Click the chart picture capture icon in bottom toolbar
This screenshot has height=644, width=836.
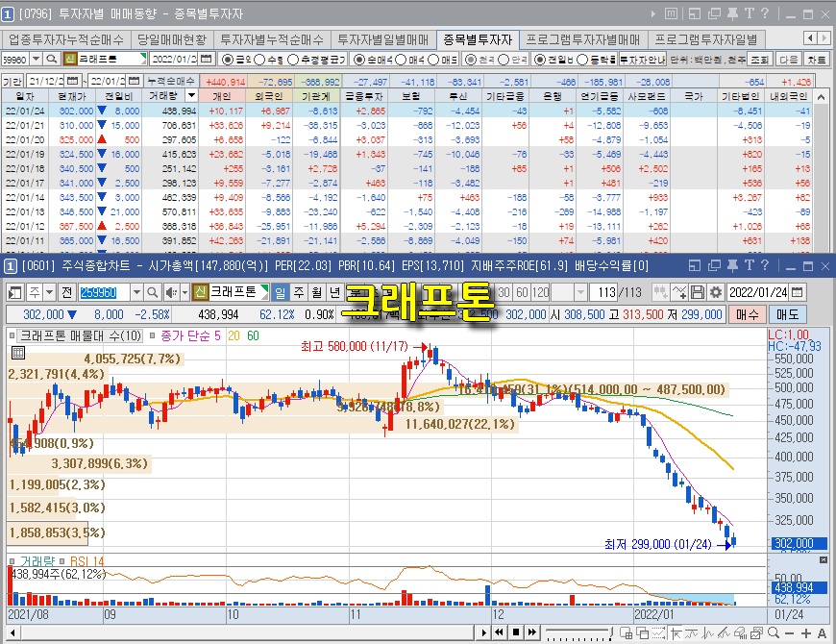[x=756, y=632]
